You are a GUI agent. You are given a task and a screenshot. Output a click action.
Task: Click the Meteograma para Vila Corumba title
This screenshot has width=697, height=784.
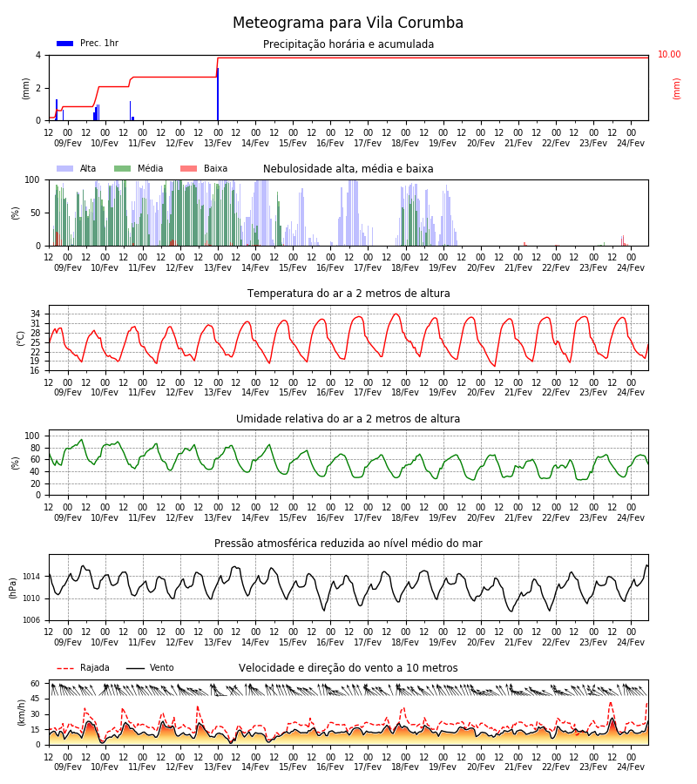point(348,23)
